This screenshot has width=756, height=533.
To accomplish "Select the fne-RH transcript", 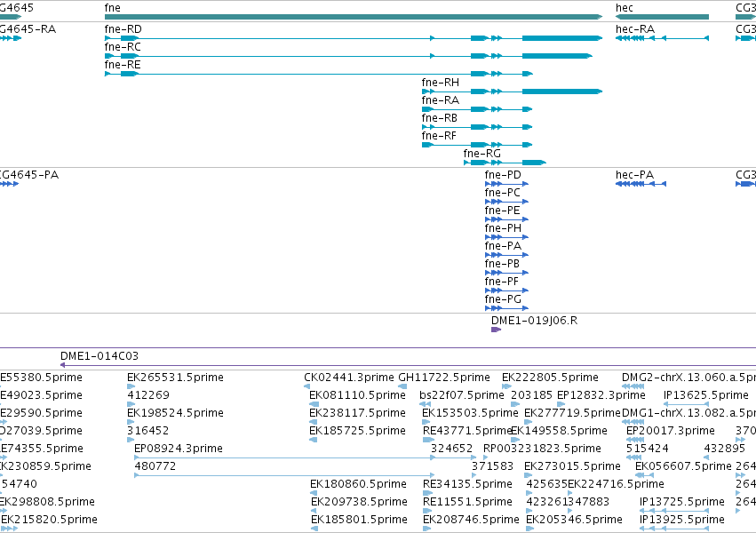I will point(512,91).
